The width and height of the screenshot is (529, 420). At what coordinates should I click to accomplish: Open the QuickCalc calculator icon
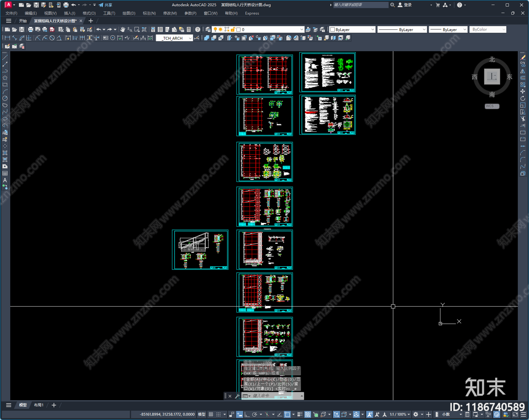(189, 29)
